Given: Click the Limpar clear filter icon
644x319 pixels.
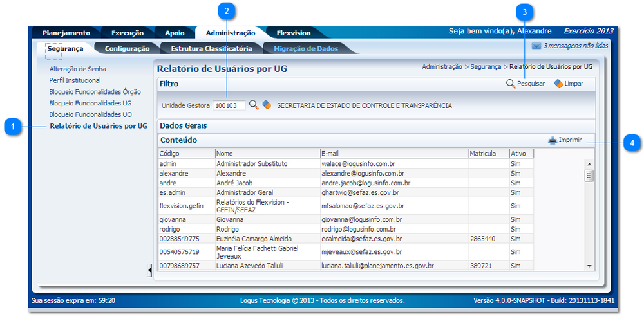Looking at the screenshot, I should 558,84.
